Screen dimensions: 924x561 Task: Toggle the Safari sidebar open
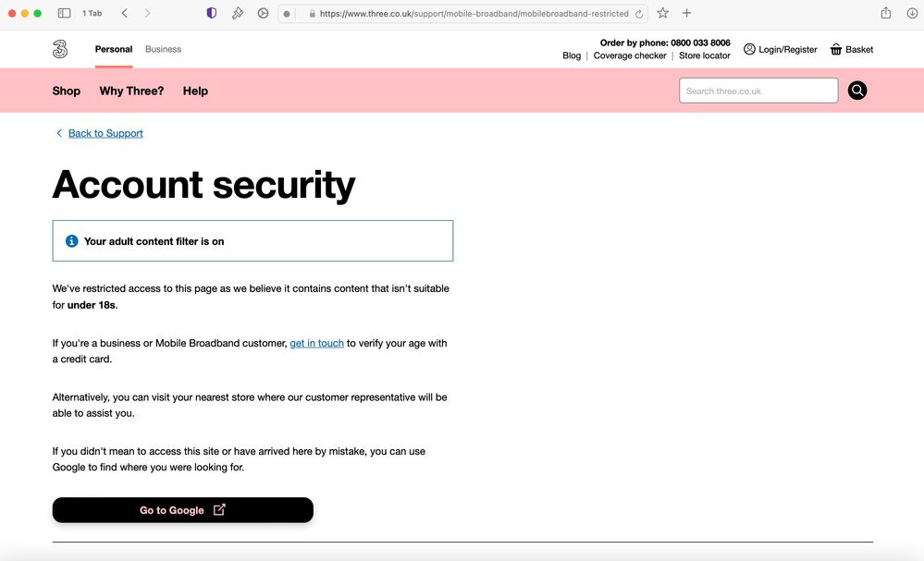pos(65,13)
